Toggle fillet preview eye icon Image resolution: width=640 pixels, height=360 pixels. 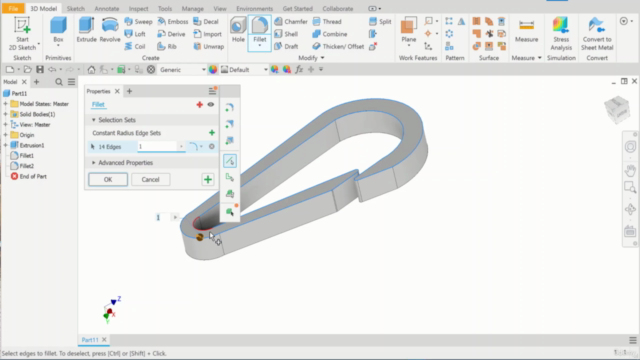(x=211, y=104)
